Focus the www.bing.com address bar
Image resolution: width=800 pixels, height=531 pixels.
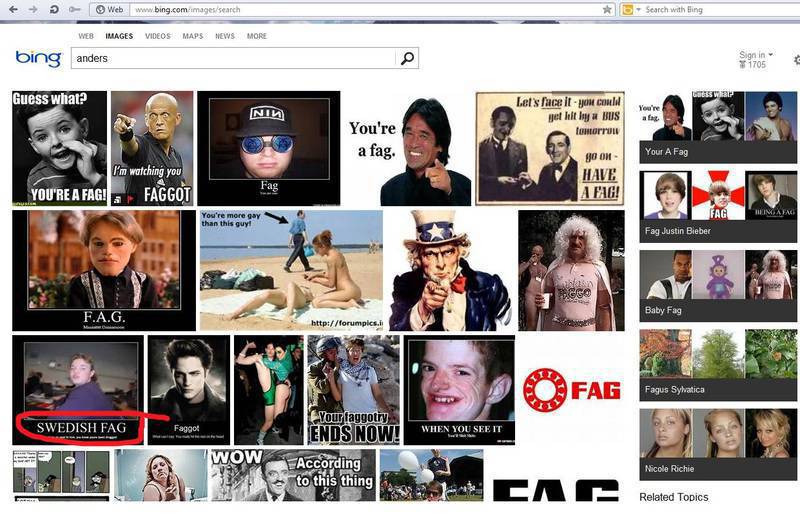pyautogui.click(x=367, y=9)
